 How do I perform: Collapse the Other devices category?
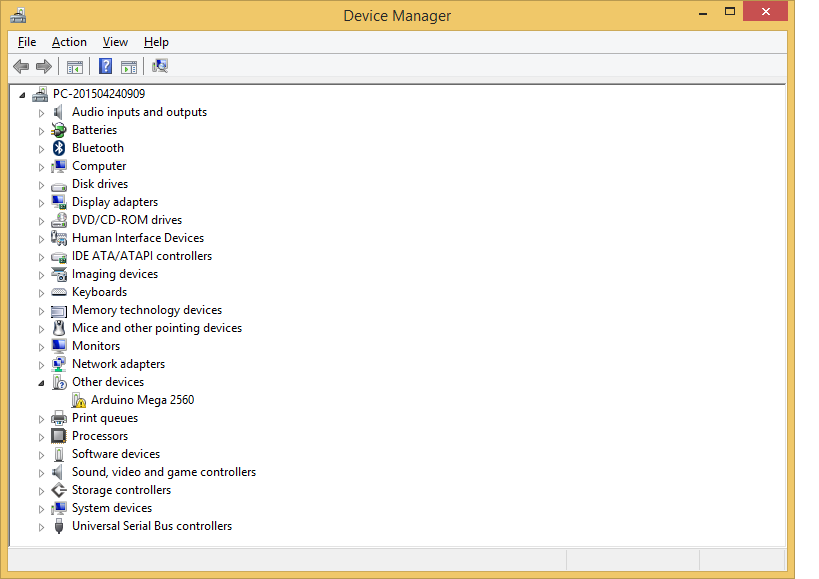42,383
